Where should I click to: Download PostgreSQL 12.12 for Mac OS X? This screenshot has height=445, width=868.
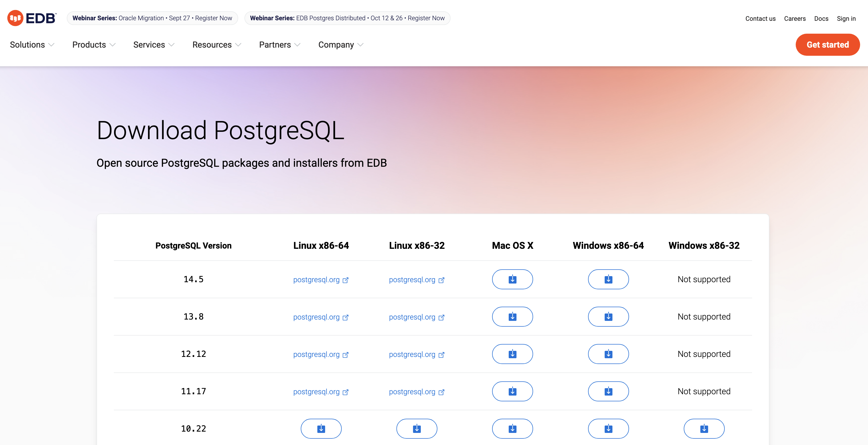[512, 354]
